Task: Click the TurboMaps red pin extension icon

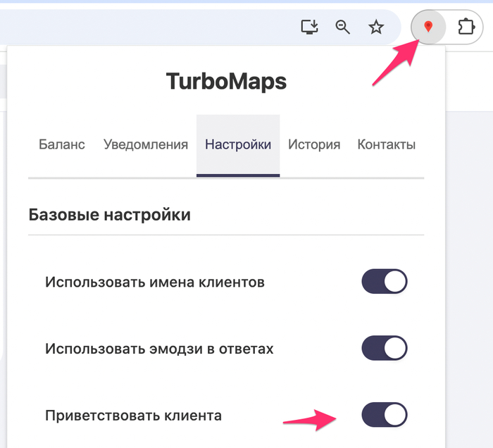Action: (428, 27)
